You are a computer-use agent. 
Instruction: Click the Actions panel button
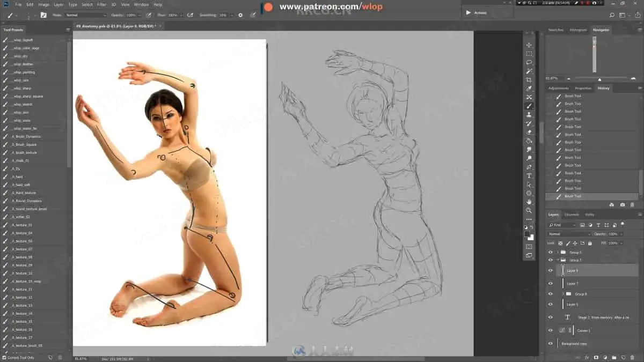[x=475, y=12]
